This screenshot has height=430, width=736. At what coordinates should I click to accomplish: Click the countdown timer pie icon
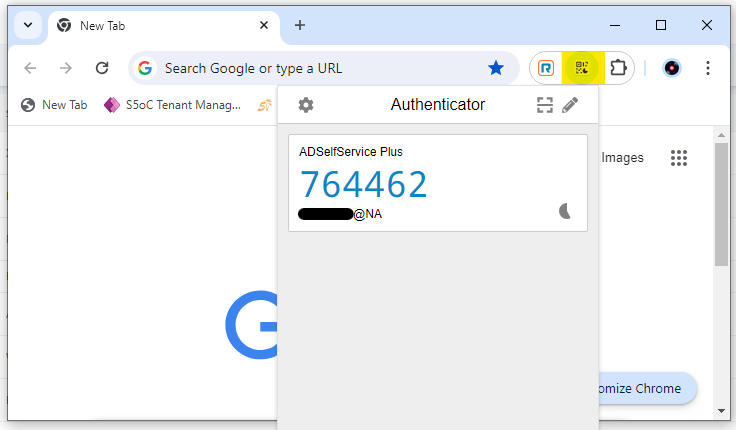565,211
